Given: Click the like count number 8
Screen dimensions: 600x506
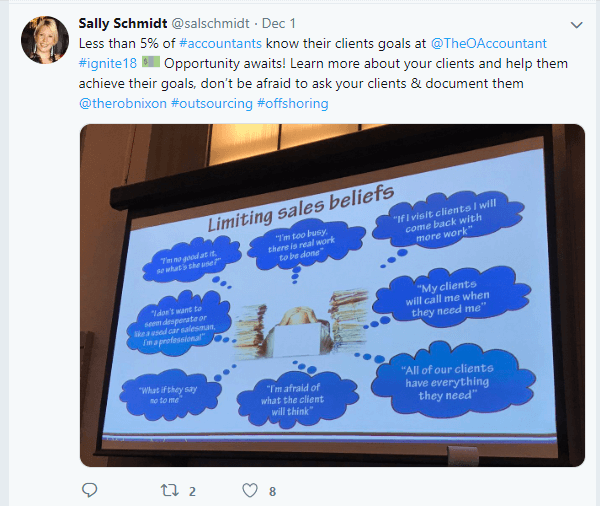Looking at the screenshot, I should tap(272, 491).
